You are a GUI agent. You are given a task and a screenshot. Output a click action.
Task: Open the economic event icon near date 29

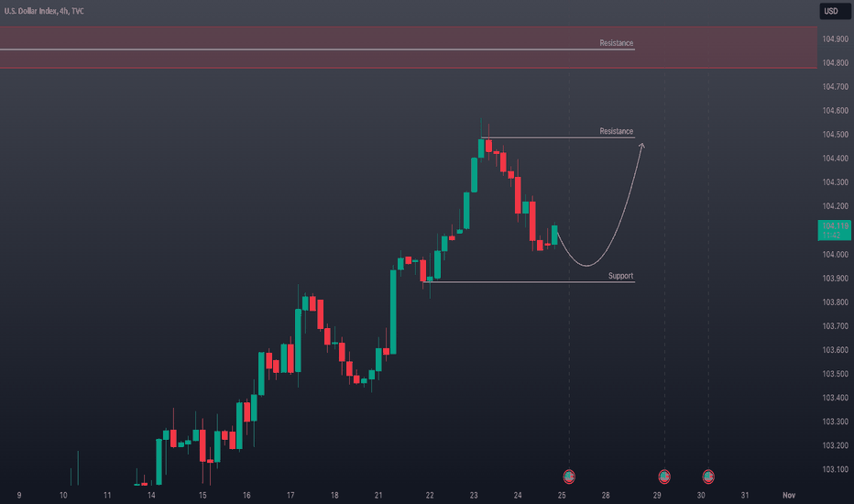click(x=664, y=477)
